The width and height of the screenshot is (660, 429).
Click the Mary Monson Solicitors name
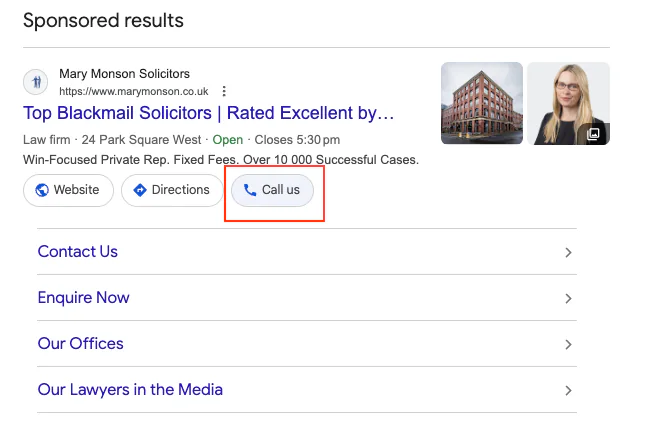(124, 74)
